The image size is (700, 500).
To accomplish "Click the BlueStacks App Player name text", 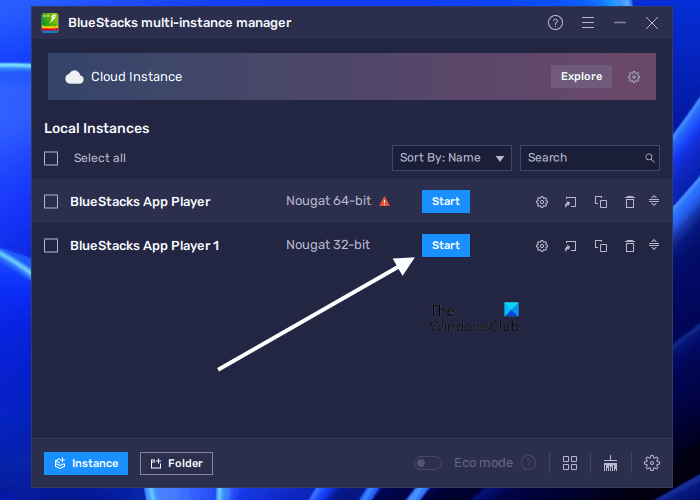I will click(140, 202).
